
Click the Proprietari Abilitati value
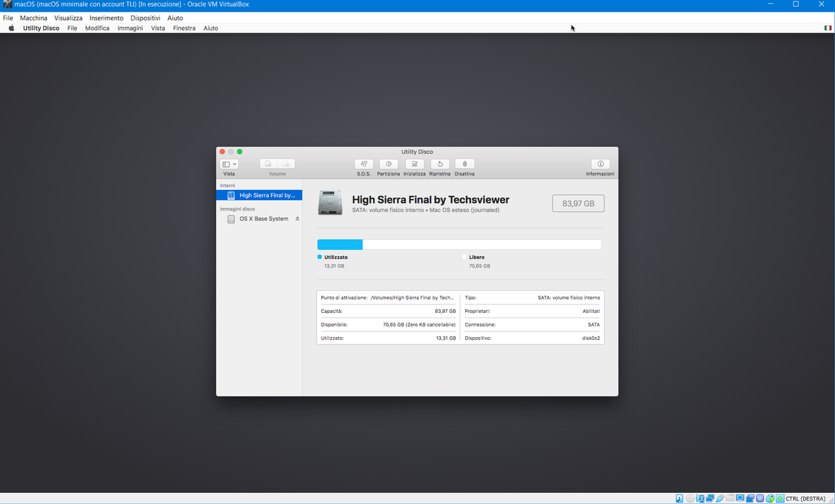tap(591, 311)
